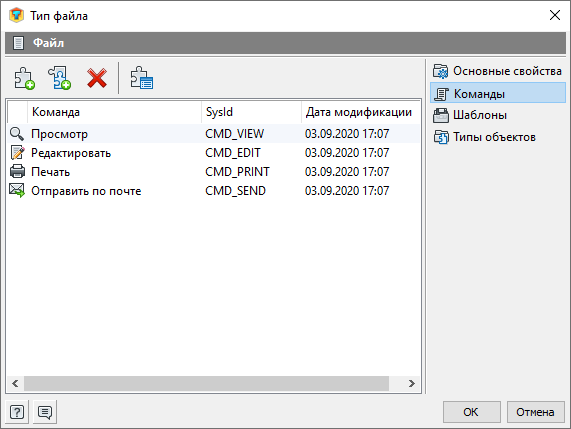Go to Типы объектов section
Viewport: 571px width, 429px height.
497,137
